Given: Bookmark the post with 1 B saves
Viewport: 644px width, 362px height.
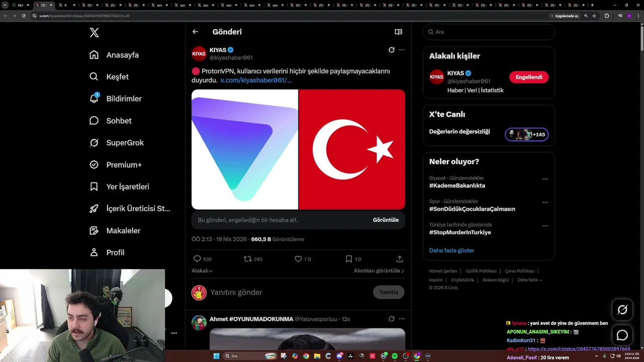Looking at the screenshot, I should (x=353, y=259).
